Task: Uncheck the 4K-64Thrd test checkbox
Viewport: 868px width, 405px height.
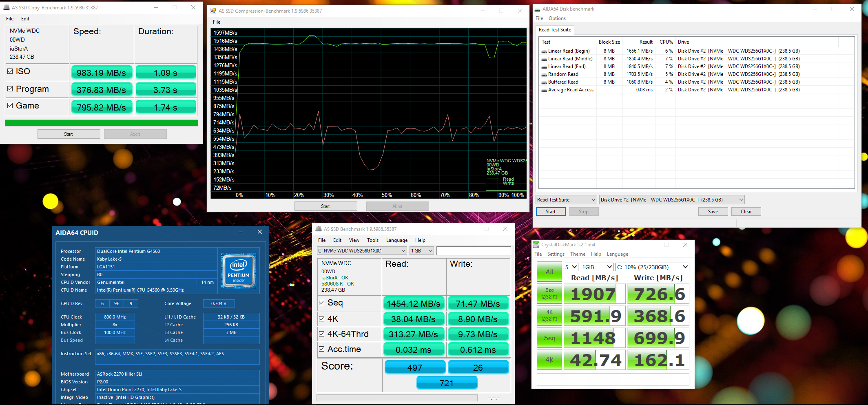Action: [322, 334]
